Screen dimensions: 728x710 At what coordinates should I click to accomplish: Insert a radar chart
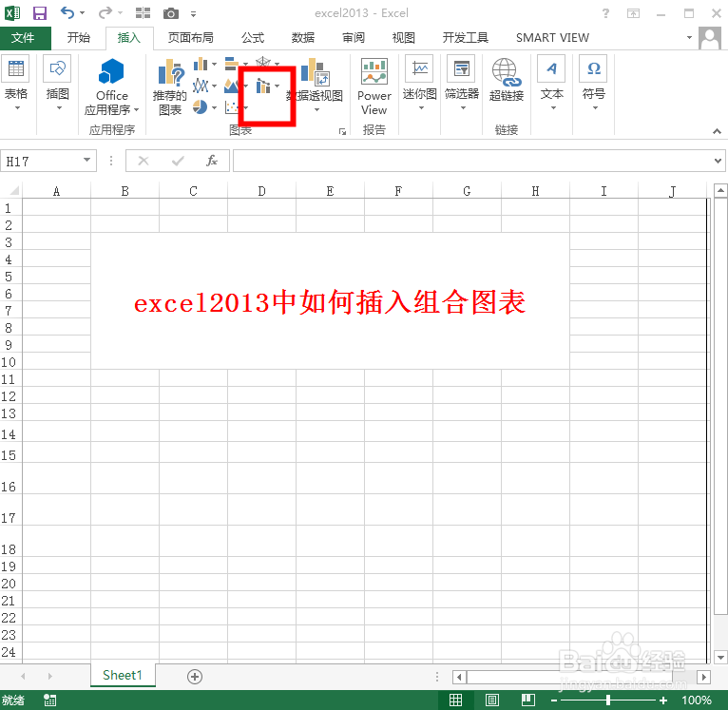coord(263,63)
